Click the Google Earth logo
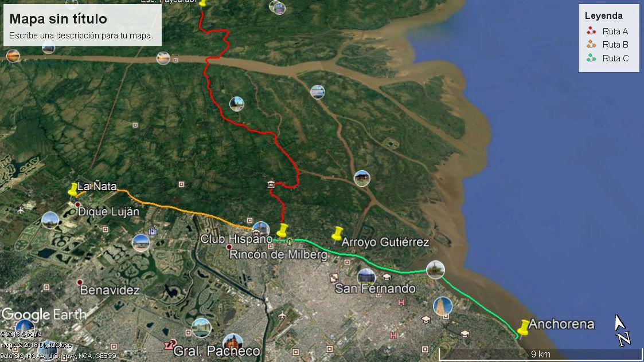 [x=44, y=315]
